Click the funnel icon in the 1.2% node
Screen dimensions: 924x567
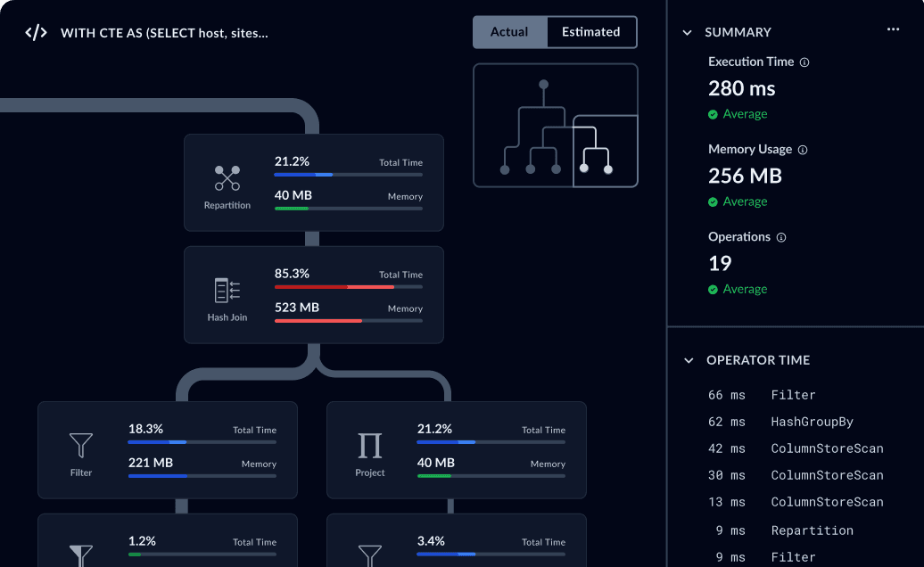tap(81, 555)
